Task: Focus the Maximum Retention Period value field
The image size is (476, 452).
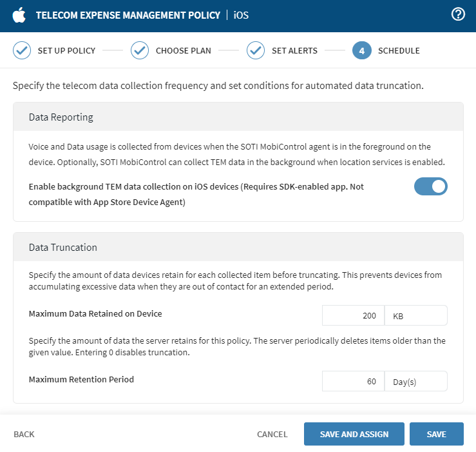Action: [x=353, y=381]
